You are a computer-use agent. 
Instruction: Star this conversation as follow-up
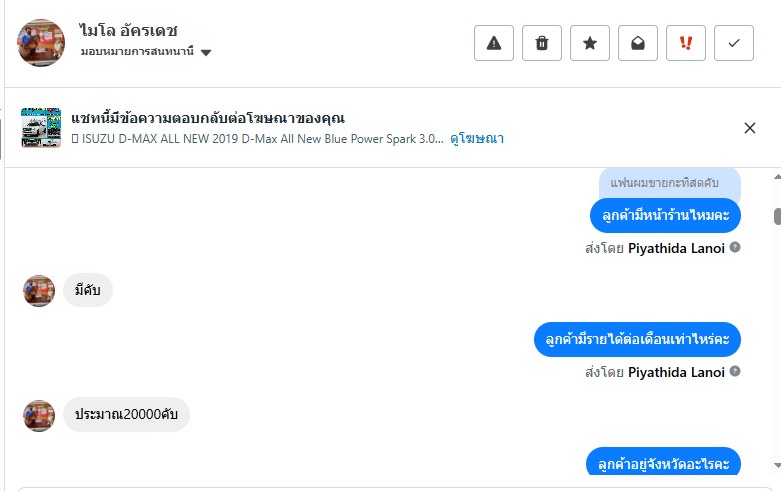[590, 43]
